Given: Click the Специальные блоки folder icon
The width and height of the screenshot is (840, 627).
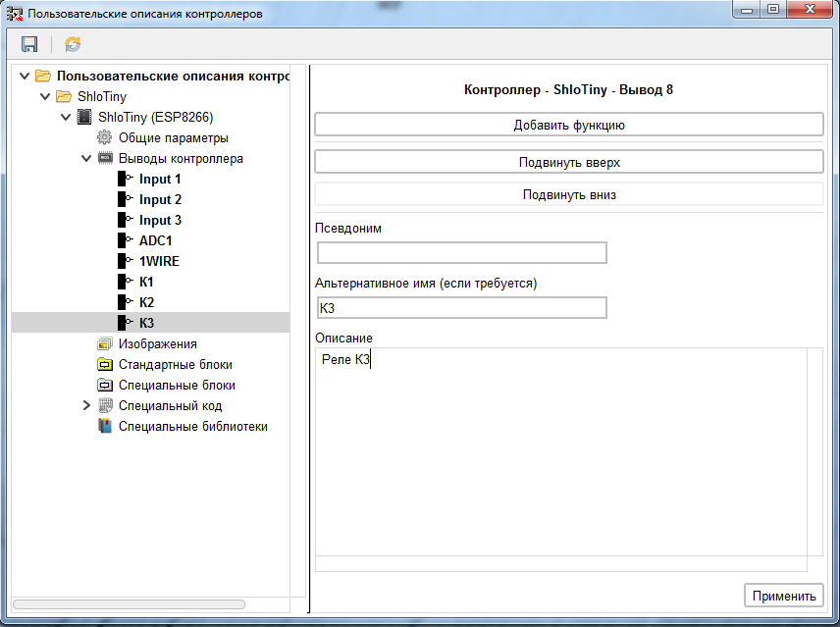Looking at the screenshot, I should pos(105,385).
